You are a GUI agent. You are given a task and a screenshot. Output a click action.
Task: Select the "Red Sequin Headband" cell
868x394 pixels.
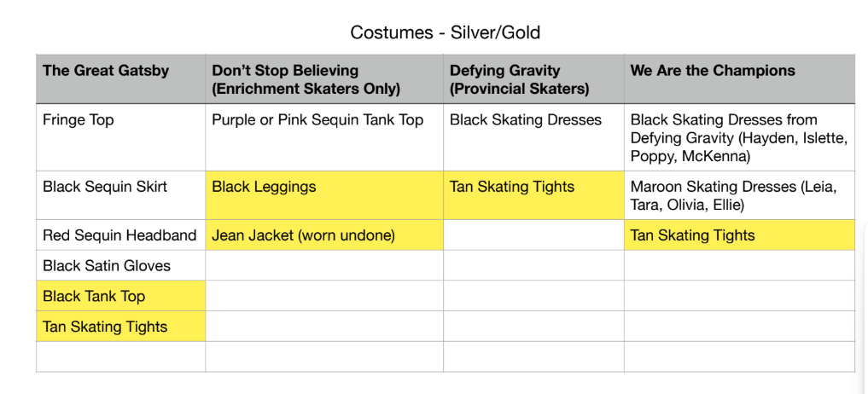119,235
